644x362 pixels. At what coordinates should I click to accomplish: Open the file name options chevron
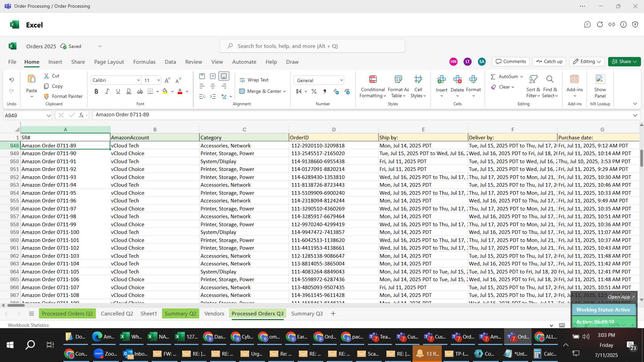[100, 46]
